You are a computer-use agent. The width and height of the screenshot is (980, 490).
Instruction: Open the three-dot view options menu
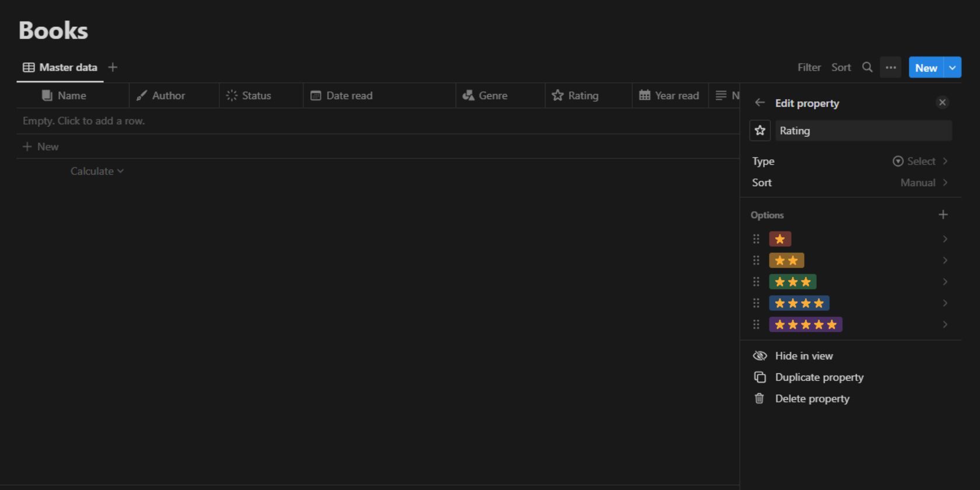pos(891,67)
